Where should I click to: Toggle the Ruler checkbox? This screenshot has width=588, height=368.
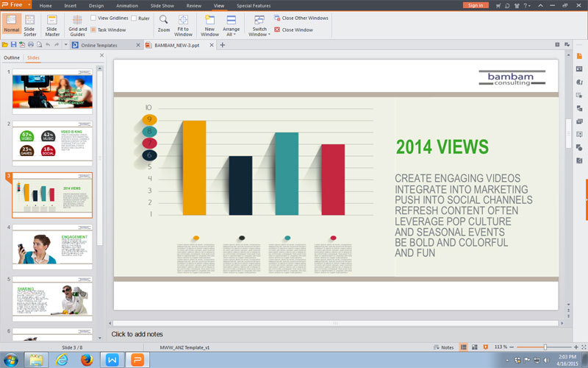click(x=134, y=18)
